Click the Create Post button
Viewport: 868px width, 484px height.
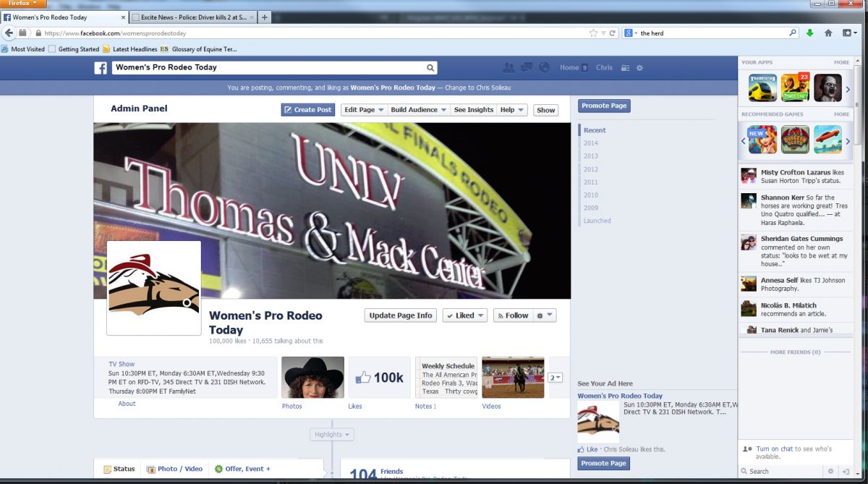[x=308, y=110]
